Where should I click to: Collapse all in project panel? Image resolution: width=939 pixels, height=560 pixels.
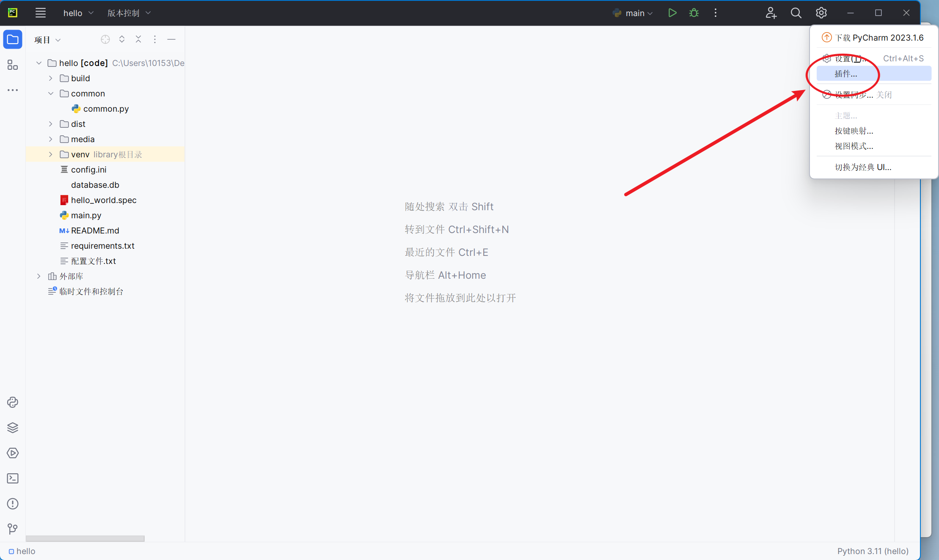point(138,39)
